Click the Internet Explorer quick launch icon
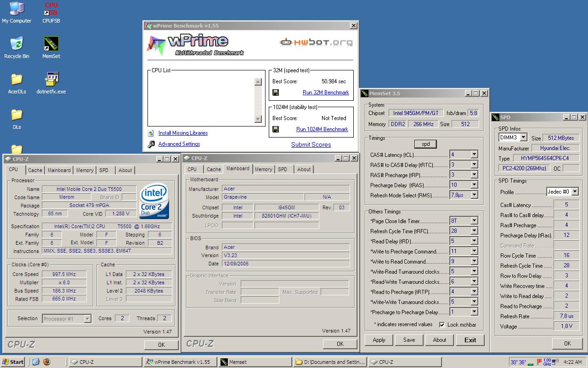The image size is (588, 368). click(36, 362)
